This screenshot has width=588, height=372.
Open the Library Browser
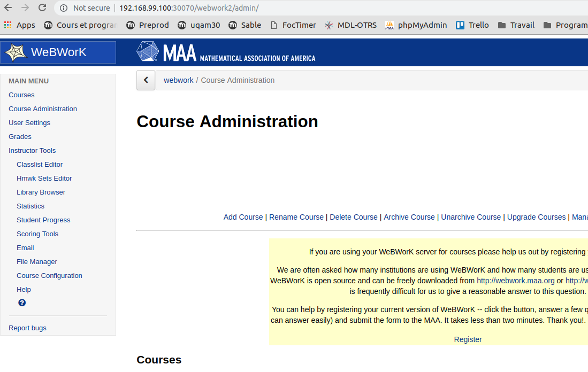(41, 192)
